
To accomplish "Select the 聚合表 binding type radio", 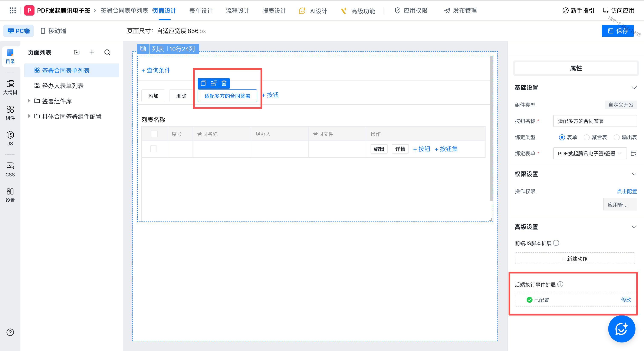I will tap(586, 137).
